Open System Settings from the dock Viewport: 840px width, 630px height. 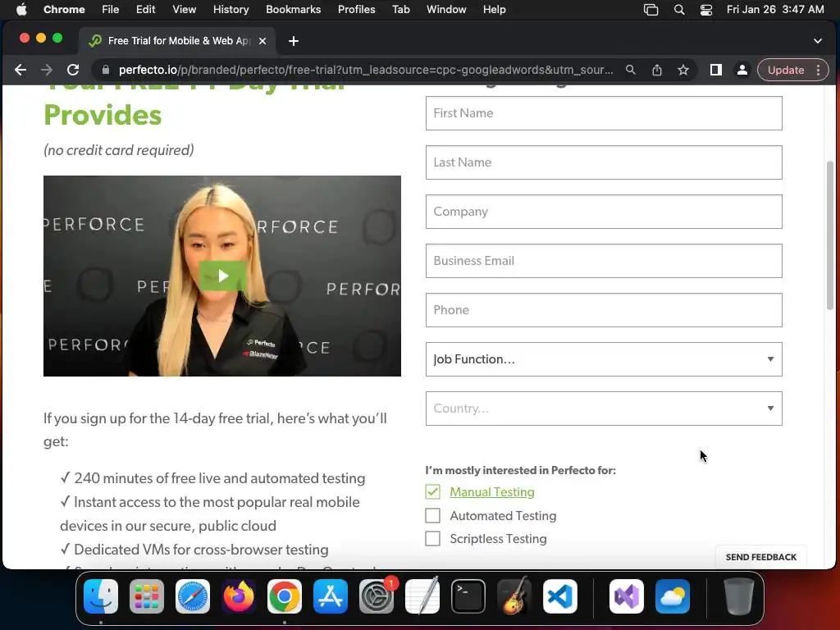coord(377,596)
